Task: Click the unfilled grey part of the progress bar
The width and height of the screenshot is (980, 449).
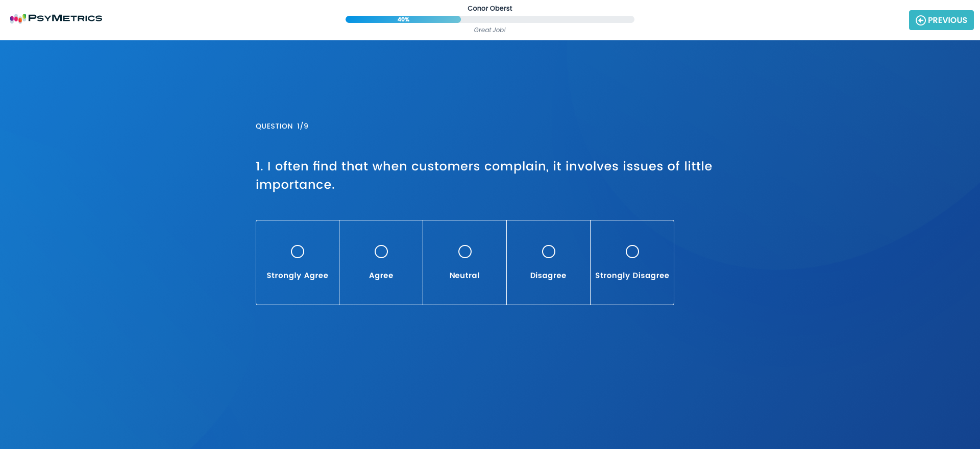Action: click(x=546, y=19)
